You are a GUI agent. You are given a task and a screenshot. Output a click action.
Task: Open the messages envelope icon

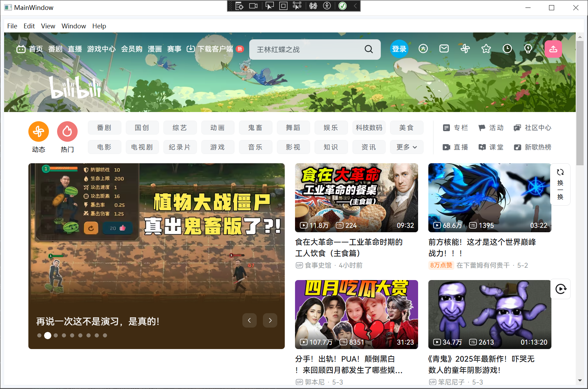click(444, 49)
